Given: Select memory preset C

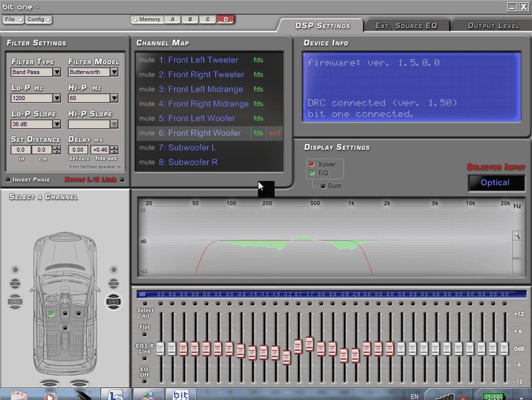Looking at the screenshot, I should click(x=207, y=19).
